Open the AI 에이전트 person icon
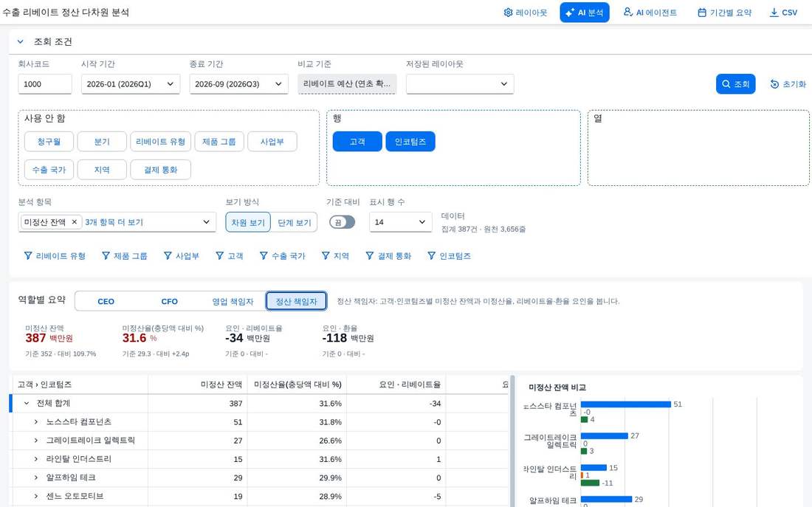The width and height of the screenshot is (812, 507). tap(627, 12)
